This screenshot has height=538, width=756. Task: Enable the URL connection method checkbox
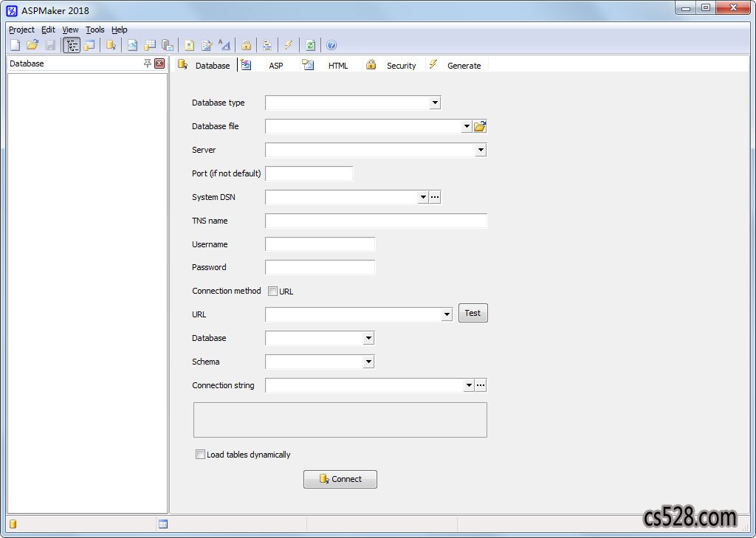(x=273, y=292)
